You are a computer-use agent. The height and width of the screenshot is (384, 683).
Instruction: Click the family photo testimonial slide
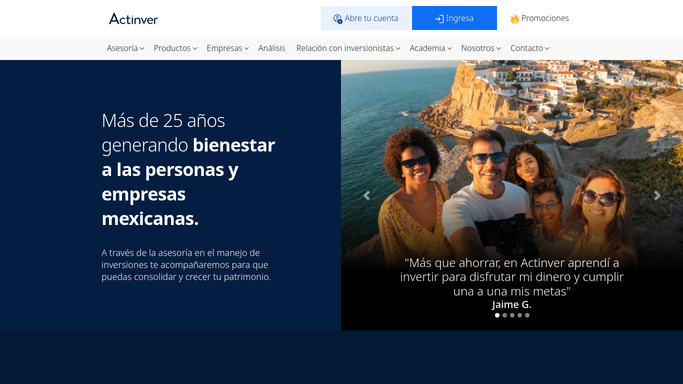pyautogui.click(x=512, y=195)
